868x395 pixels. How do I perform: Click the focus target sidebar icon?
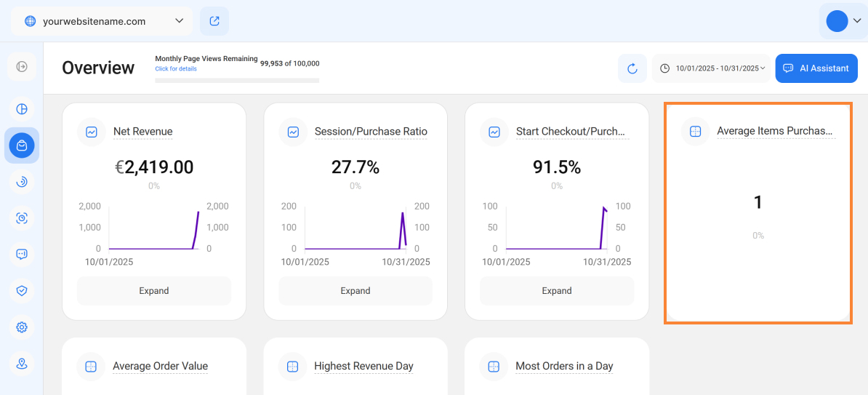click(22, 218)
